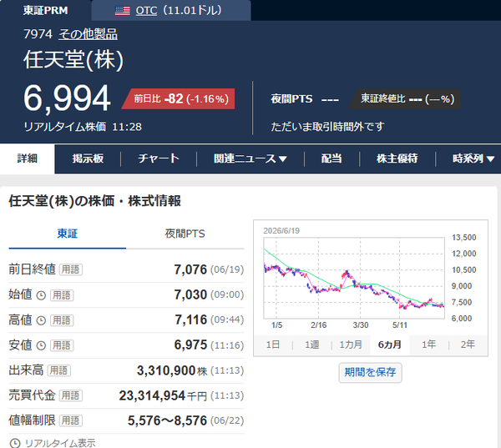Screen dimensions: 501x448
Task: Click the 値幅制限 range 5,576〜8,576
Action: tap(168, 420)
